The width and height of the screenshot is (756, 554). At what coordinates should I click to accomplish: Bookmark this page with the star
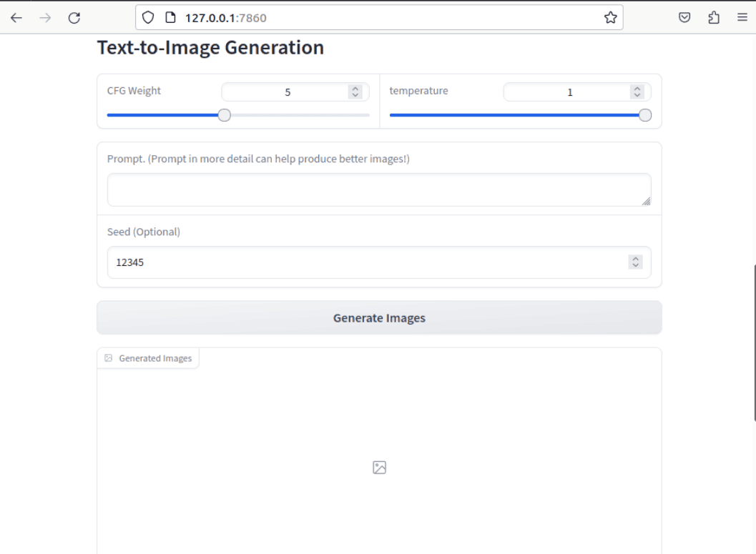[x=610, y=18]
